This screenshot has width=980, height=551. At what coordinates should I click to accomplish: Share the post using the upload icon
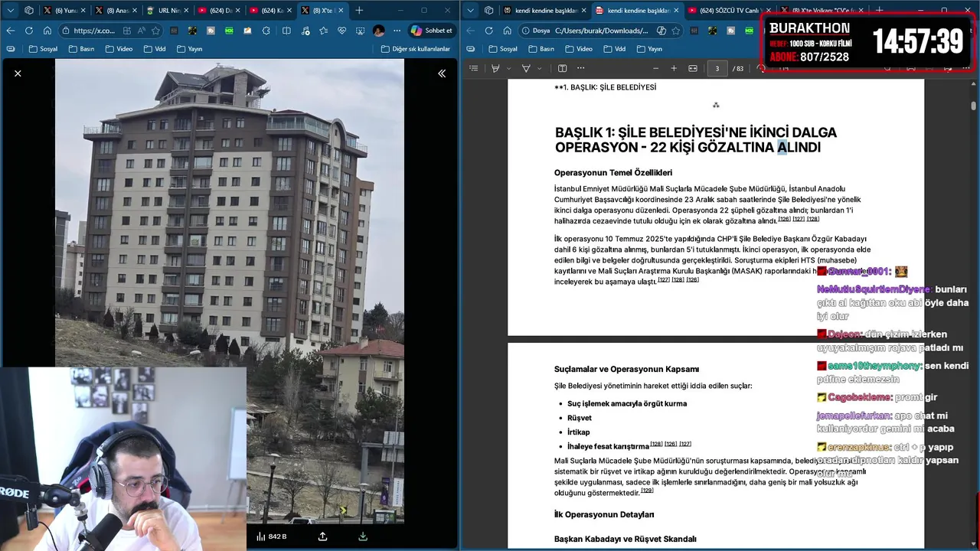[x=322, y=536]
